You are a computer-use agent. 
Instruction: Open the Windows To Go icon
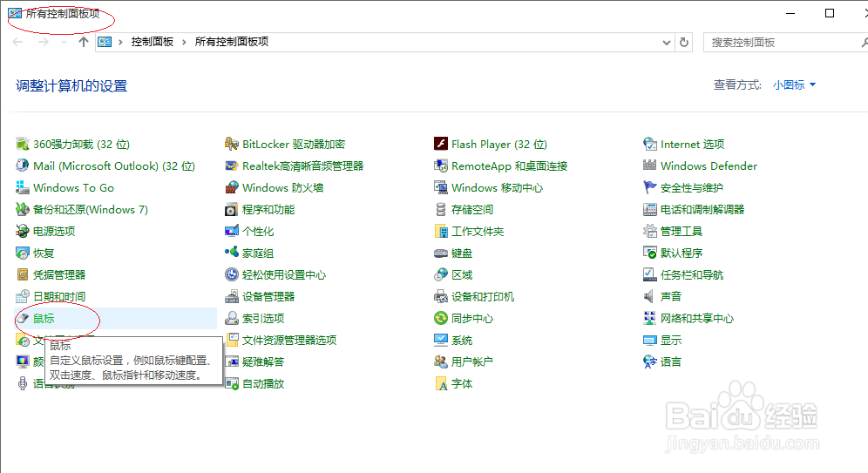22,187
